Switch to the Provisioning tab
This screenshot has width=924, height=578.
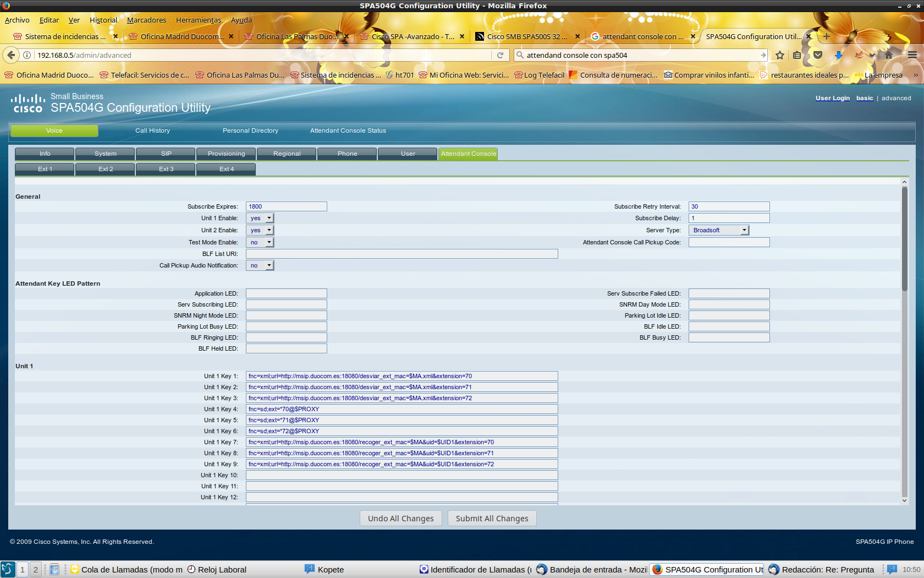pos(226,154)
